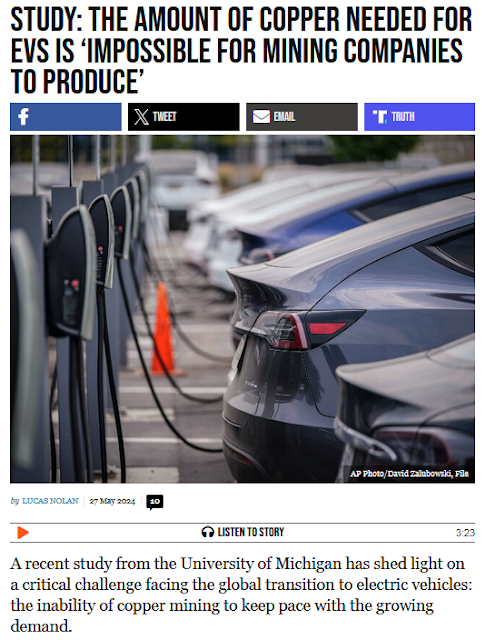Viewport: 485px width, 640px height.
Task: Click the Truth Social T logo
Action: 380,117
